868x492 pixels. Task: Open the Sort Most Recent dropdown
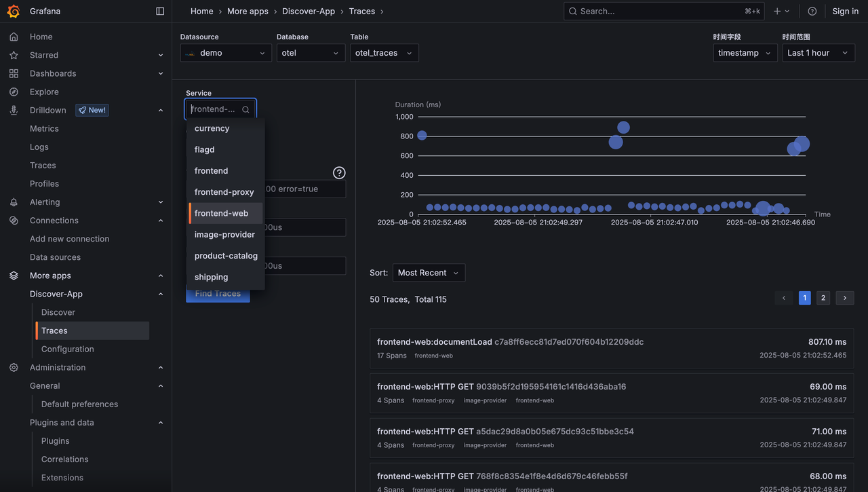coord(429,273)
